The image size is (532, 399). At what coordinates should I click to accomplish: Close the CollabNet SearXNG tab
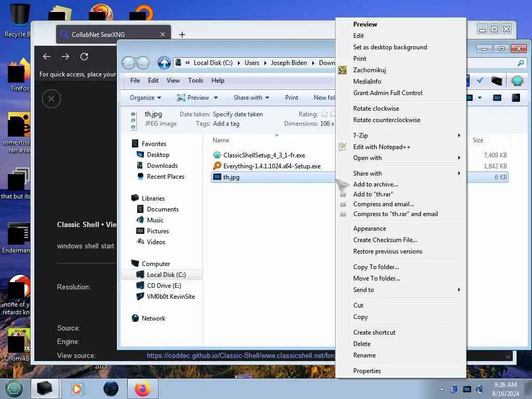pos(163,35)
